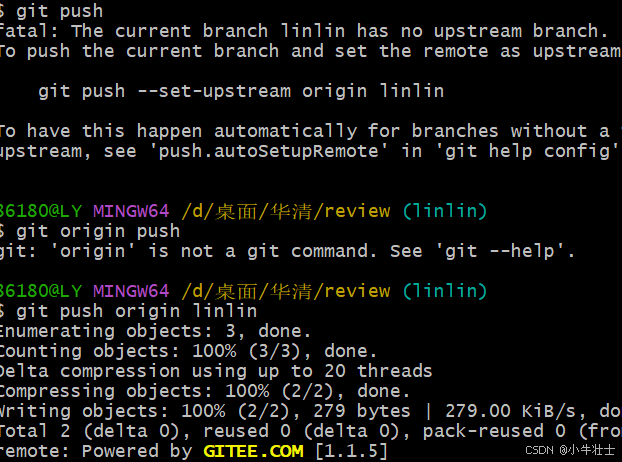
Task: Click the "'origin' is not a git command" error
Action: [287, 251]
